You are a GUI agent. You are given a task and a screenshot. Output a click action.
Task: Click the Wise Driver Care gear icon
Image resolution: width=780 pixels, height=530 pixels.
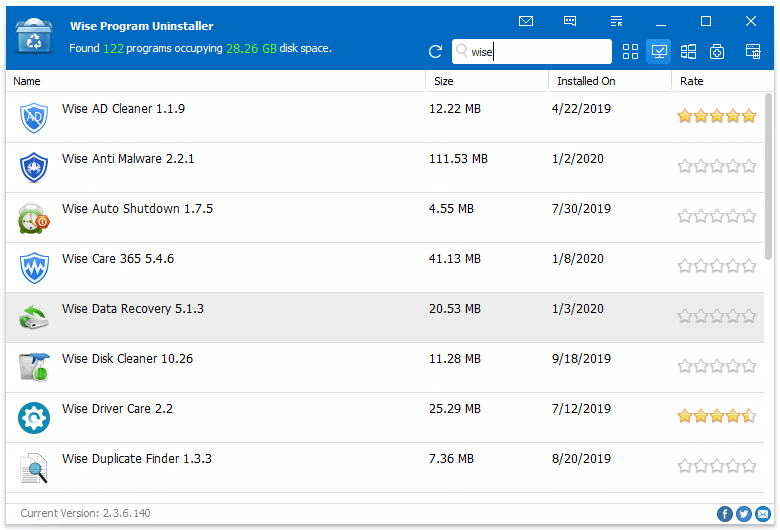point(34,418)
